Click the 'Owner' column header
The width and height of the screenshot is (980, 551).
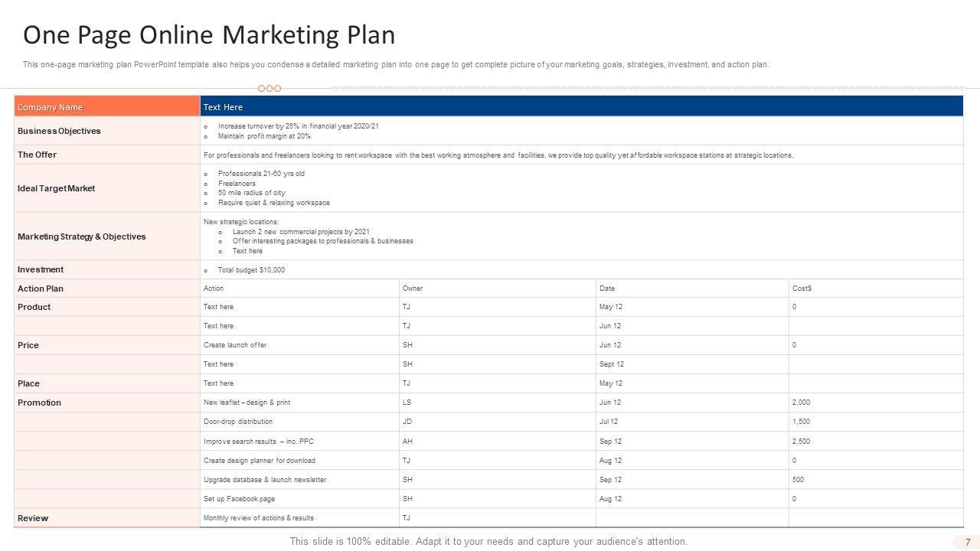click(413, 289)
